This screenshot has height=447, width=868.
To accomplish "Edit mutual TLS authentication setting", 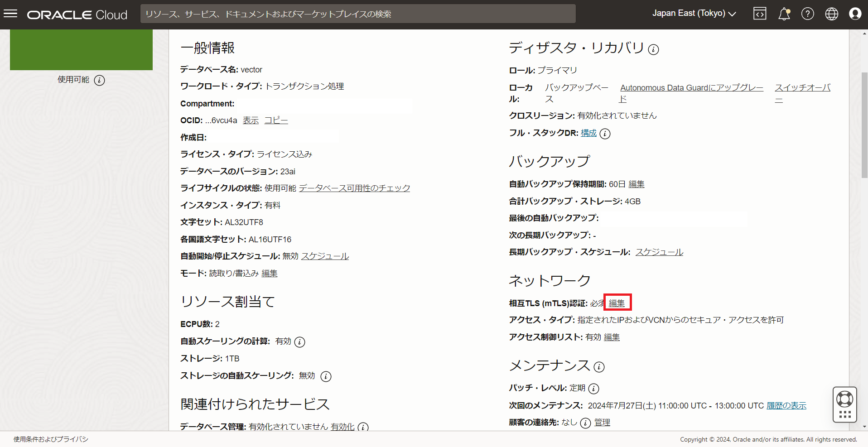I will (x=617, y=303).
